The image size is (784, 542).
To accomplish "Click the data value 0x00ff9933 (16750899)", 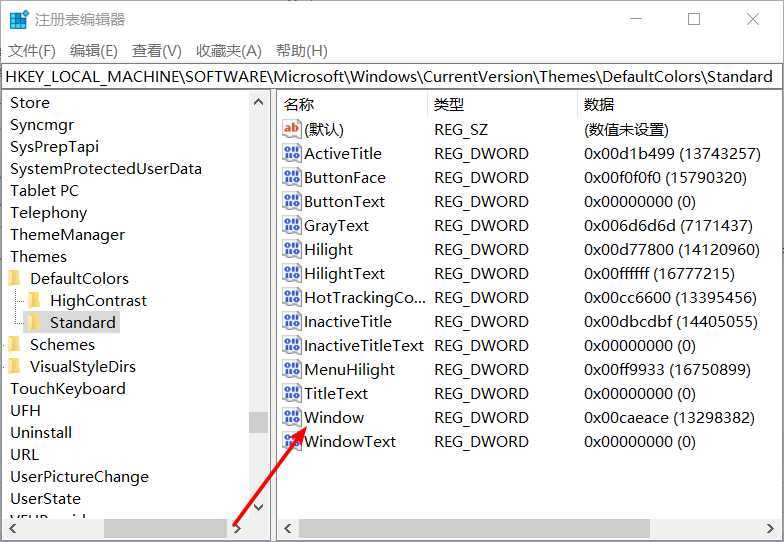I will click(667, 370).
